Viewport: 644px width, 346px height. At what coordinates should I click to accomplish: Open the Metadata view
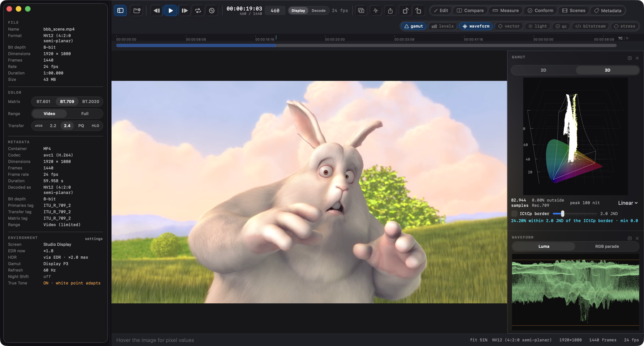click(x=608, y=10)
